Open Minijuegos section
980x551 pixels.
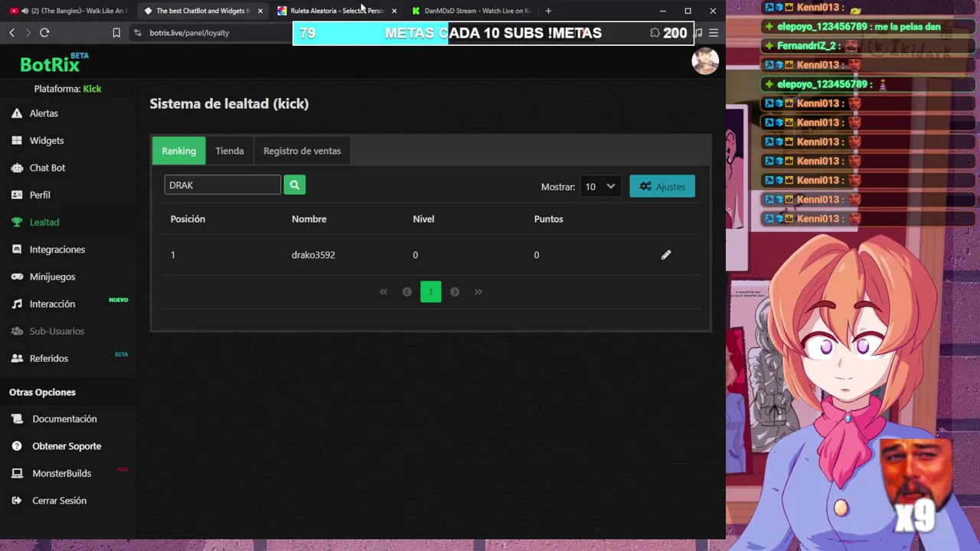pyautogui.click(x=52, y=277)
